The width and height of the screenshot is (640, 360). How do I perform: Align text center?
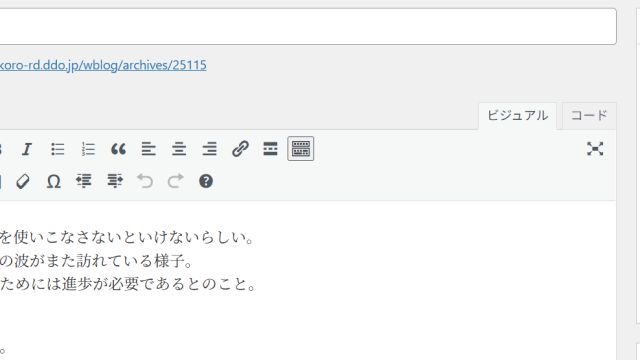[179, 149]
